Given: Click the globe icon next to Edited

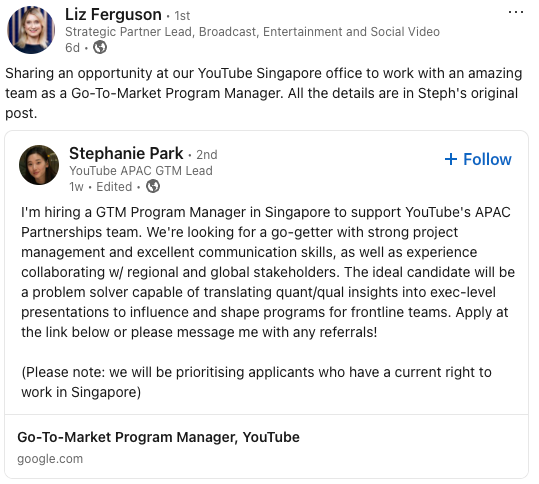Looking at the screenshot, I should tap(153, 186).
